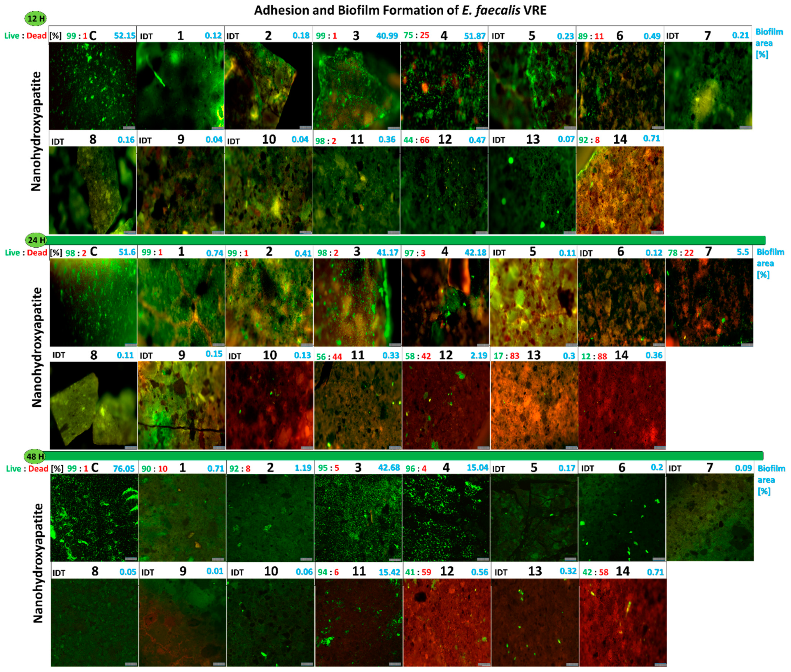Open the 48 H control C biofilm image
The width and height of the screenshot is (791, 672).
coord(94,517)
